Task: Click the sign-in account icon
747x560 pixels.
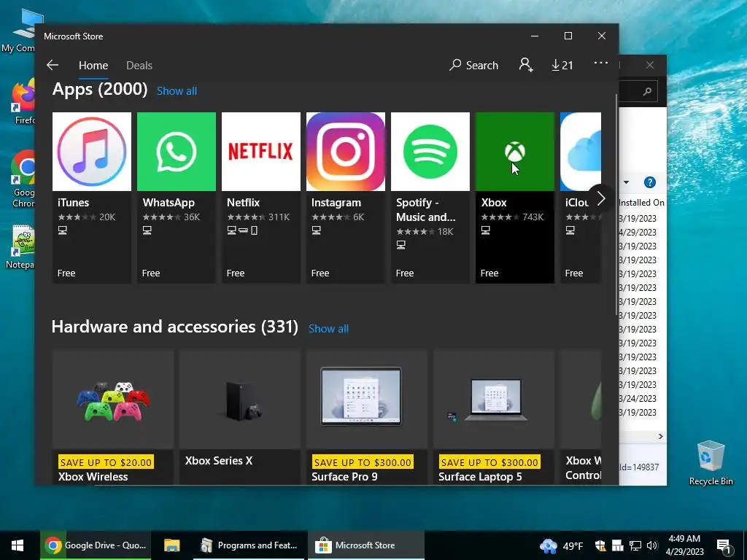Action: (x=525, y=65)
